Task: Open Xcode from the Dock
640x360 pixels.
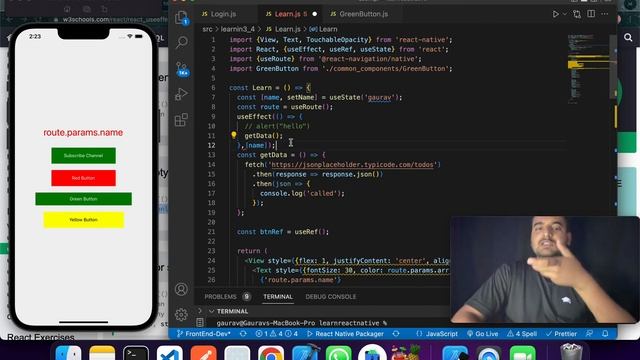Action: [304, 353]
